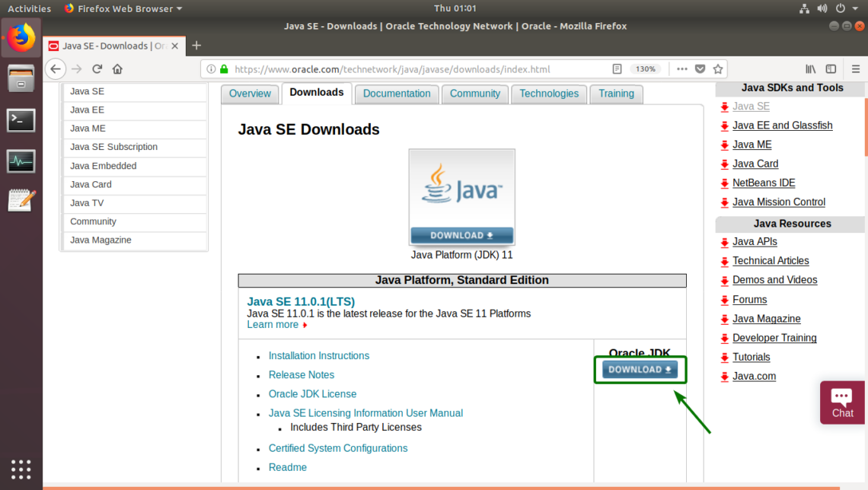This screenshot has width=868, height=490.
Task: Open NetBeans IDE link
Action: 764,183
